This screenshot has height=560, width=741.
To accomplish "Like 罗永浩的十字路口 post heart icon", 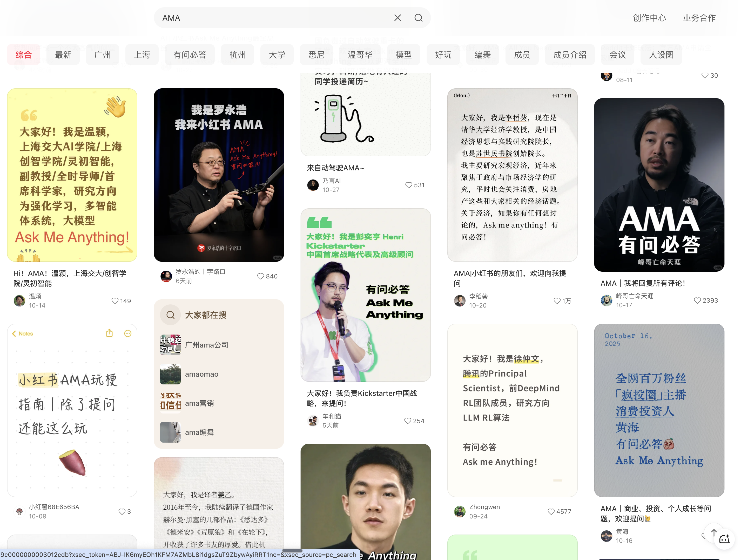I will point(261,276).
